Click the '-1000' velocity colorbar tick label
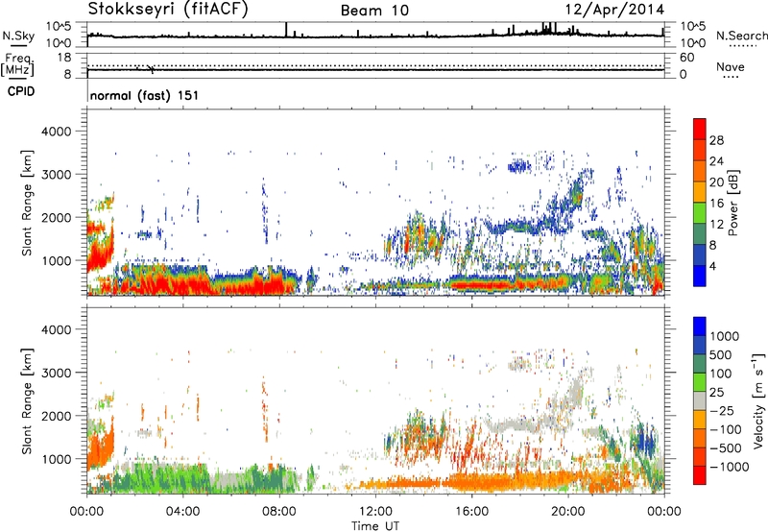This screenshot has height=532, width=768. (730, 467)
